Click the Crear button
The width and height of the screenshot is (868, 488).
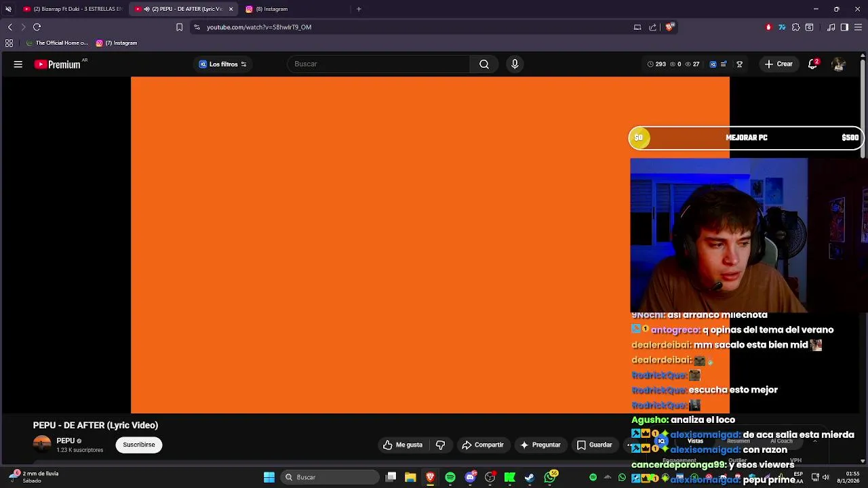778,64
